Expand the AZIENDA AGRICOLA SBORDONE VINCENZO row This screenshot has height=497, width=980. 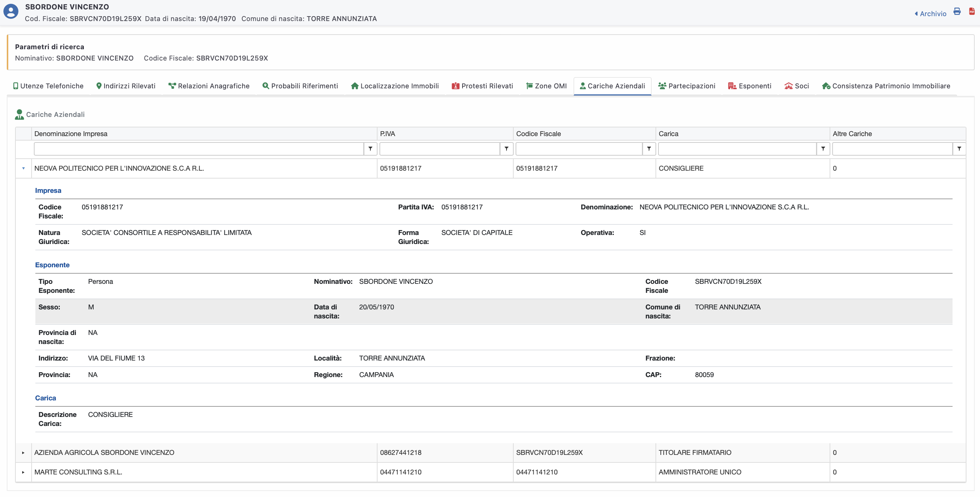tap(24, 453)
